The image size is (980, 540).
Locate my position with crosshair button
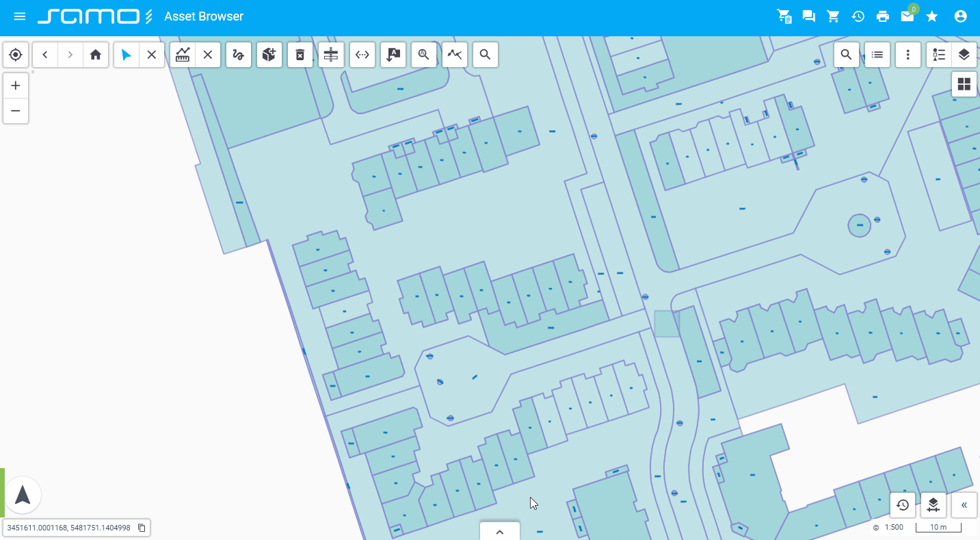click(16, 55)
